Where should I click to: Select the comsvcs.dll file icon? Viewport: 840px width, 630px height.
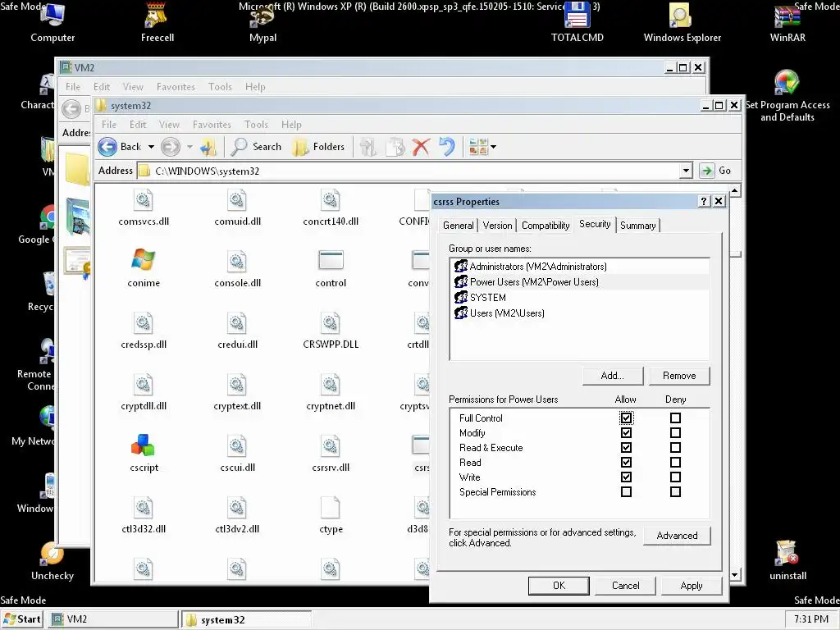coord(143,200)
